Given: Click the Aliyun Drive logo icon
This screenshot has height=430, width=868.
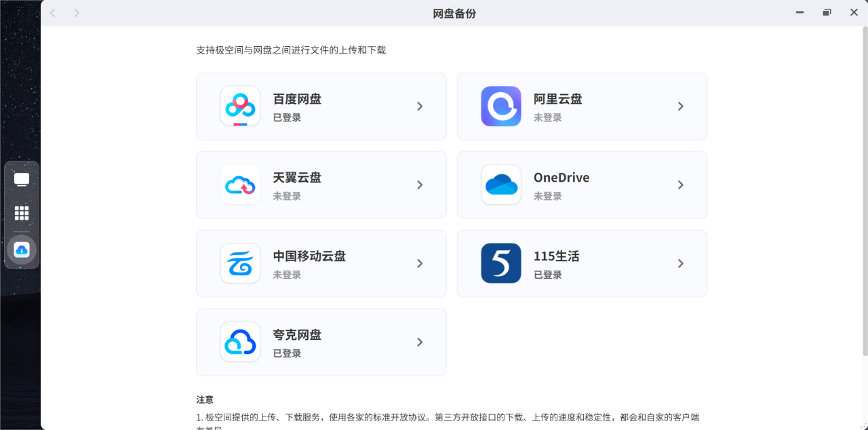Looking at the screenshot, I should click(x=501, y=106).
